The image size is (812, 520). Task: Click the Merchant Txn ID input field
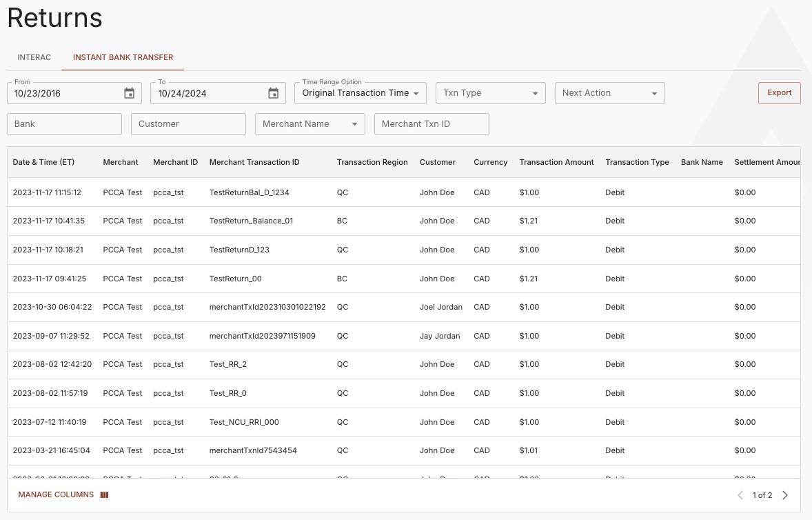432,124
